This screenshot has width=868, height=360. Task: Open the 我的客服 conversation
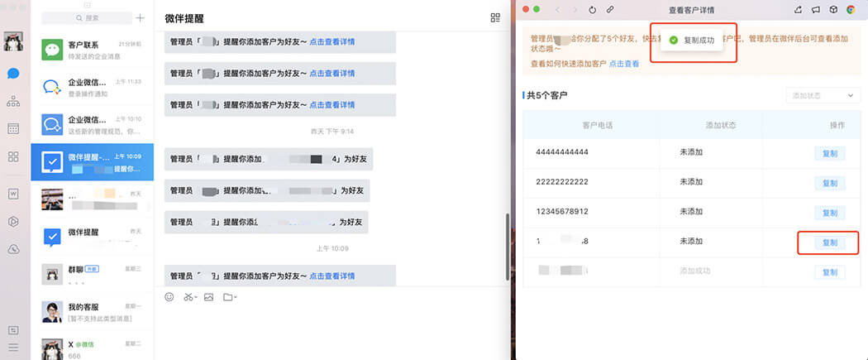[92, 312]
